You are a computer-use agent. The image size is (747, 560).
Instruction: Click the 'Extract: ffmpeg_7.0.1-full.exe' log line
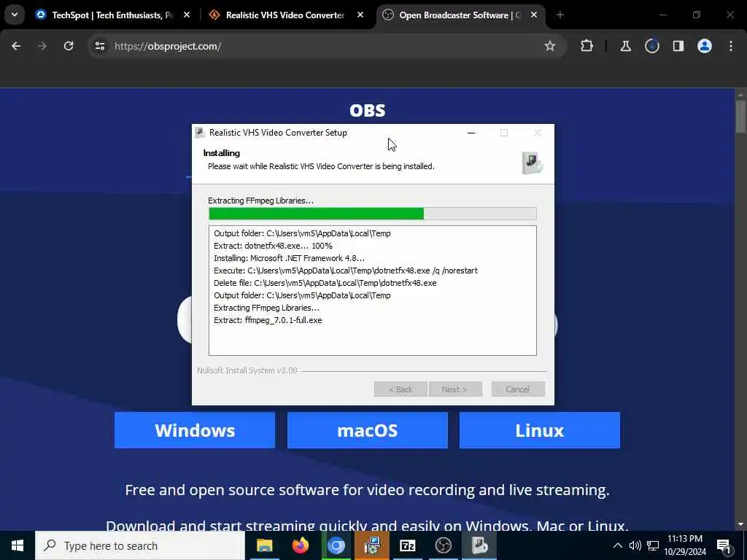(268, 320)
